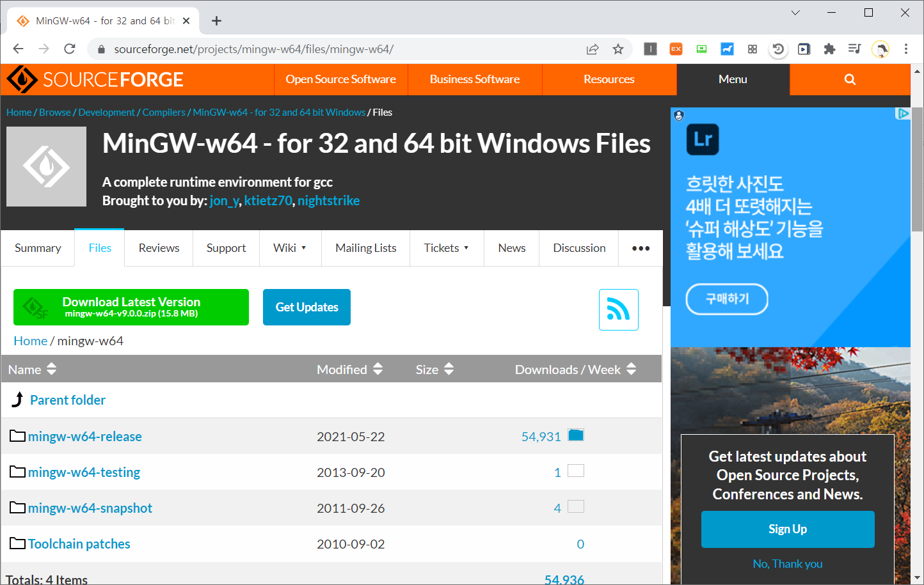Sort files by Modified date
The width and height of the screenshot is (924, 585).
pos(349,370)
